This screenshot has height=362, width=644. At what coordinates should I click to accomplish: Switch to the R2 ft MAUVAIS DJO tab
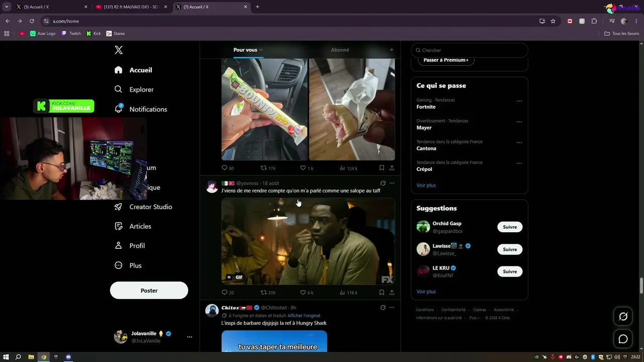[131, 7]
